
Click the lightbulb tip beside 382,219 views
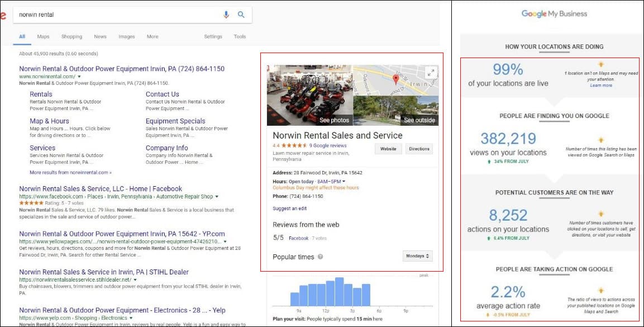(x=601, y=140)
